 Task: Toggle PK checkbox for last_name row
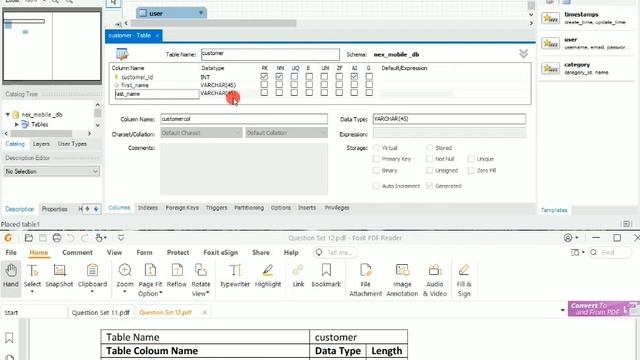[264, 93]
